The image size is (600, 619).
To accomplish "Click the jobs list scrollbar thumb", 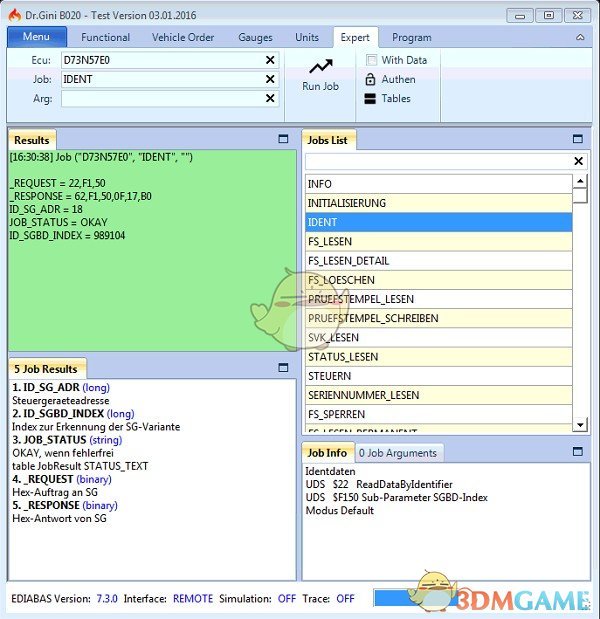I will pos(580,195).
